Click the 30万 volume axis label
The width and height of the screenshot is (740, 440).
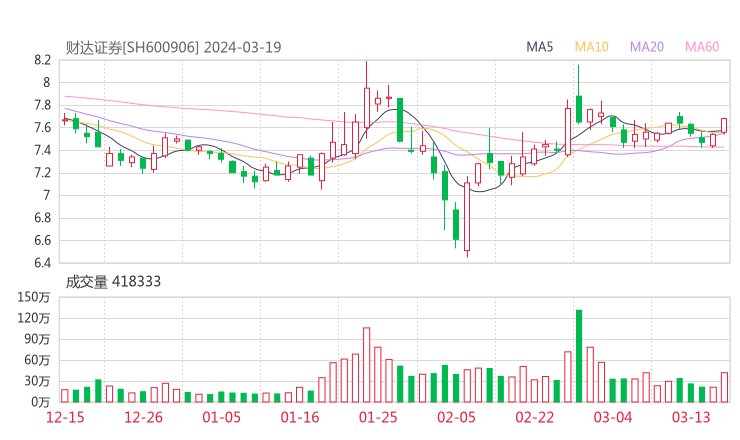point(37,381)
